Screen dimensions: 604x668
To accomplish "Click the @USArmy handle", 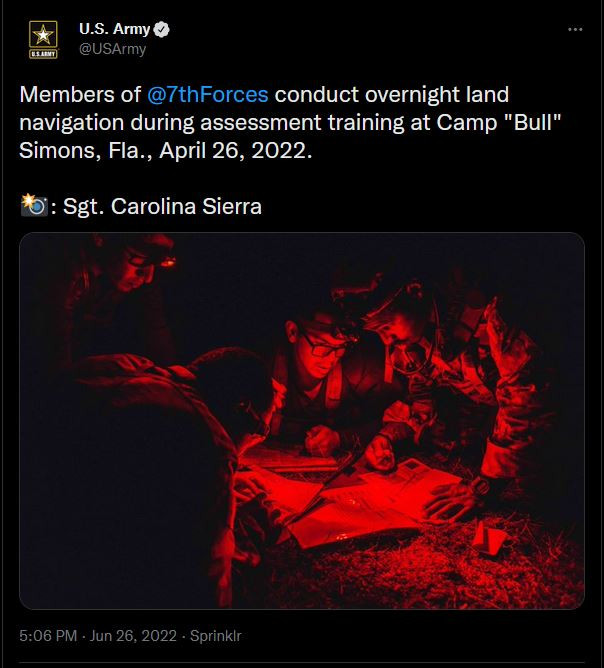I will pyautogui.click(x=112, y=49).
